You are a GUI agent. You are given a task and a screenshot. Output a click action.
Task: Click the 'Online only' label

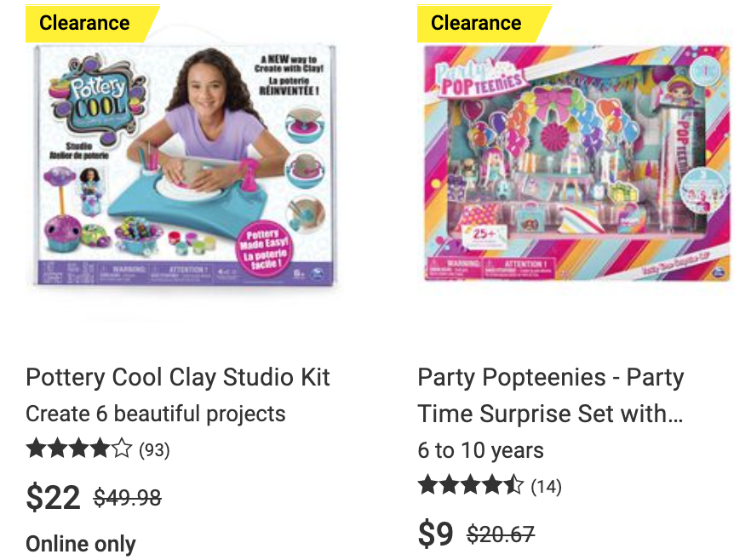[81, 544]
